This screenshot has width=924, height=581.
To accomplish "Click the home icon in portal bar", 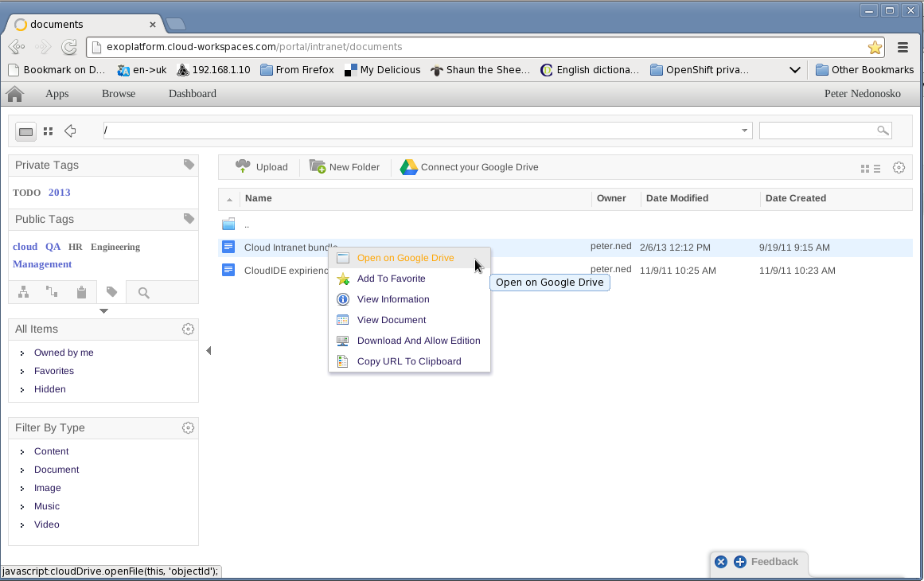I will click(15, 94).
